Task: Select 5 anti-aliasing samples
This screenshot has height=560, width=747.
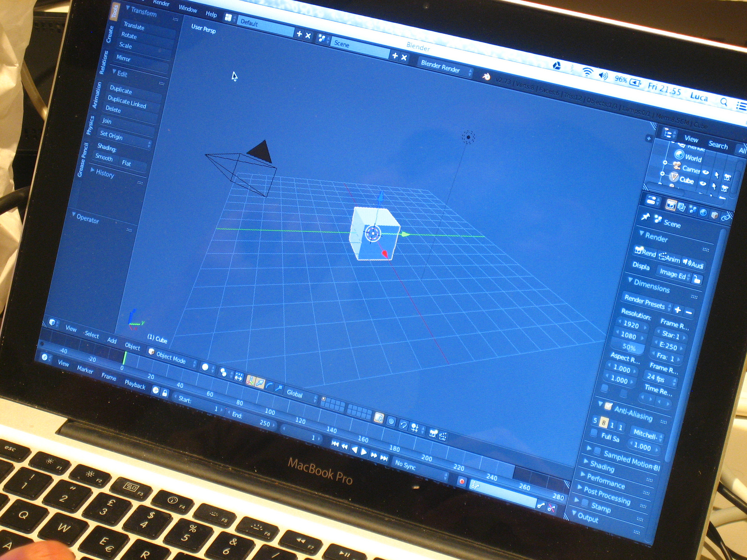Action: pos(596,420)
